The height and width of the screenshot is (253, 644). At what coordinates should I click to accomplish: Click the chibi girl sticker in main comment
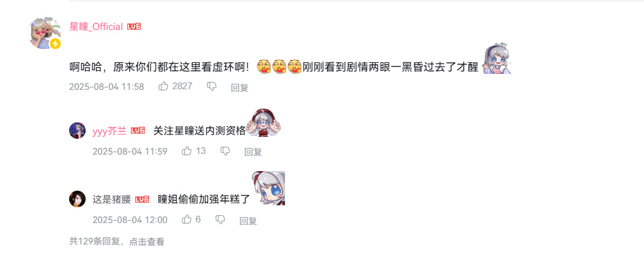(497, 59)
